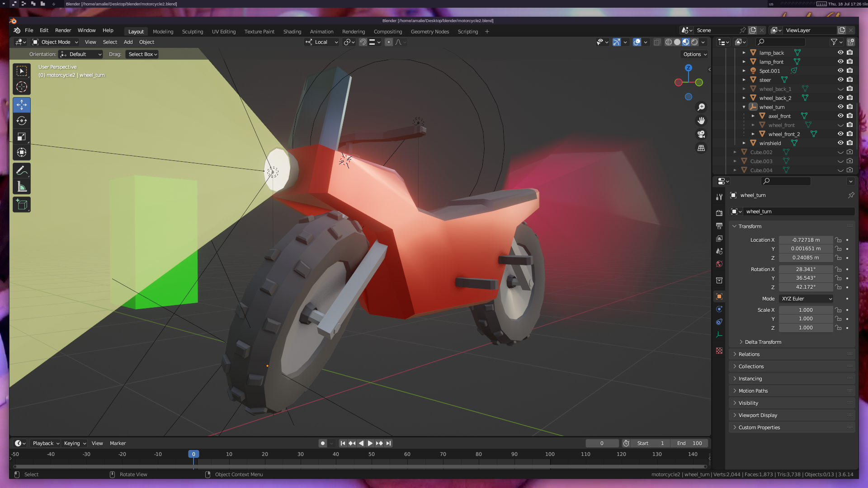
Task: Show wheel_back_1 via its visibility icon
Action: pyautogui.click(x=840, y=89)
